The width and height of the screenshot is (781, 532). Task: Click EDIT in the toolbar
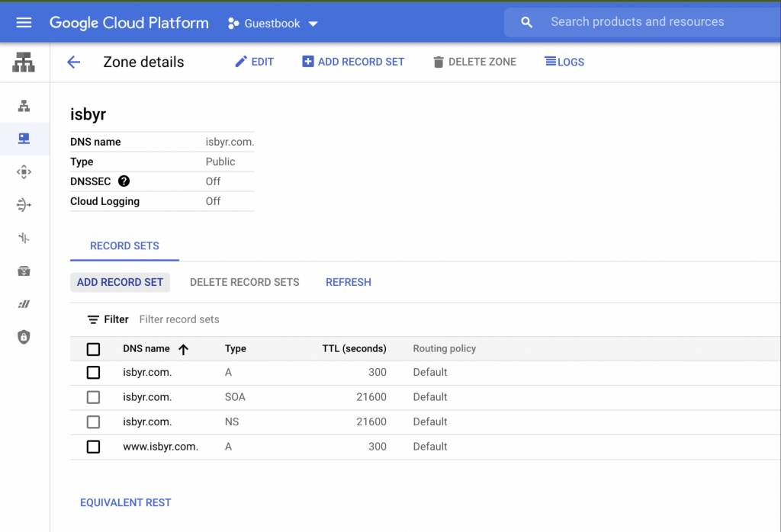coord(254,62)
